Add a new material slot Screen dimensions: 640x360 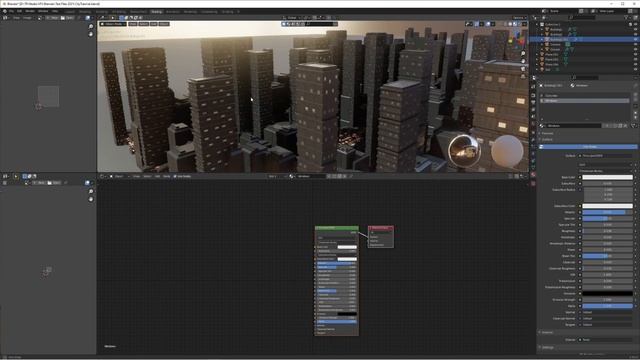[635, 95]
